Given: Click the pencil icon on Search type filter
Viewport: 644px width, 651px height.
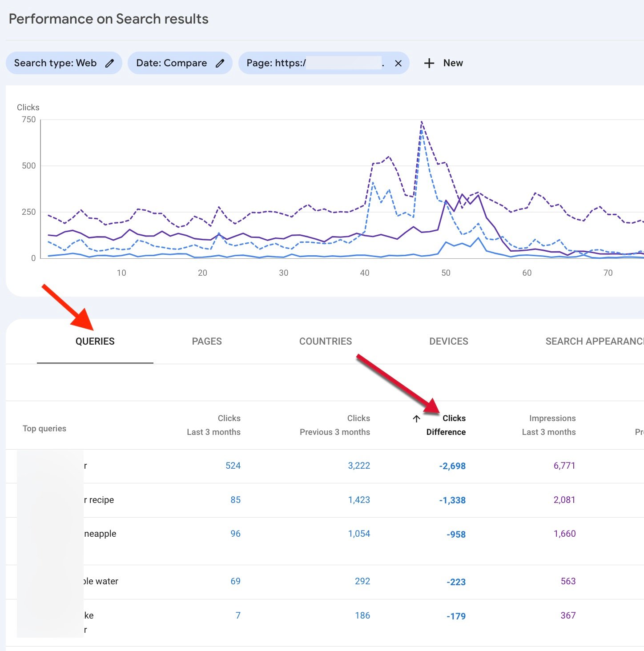Looking at the screenshot, I should coord(109,63).
